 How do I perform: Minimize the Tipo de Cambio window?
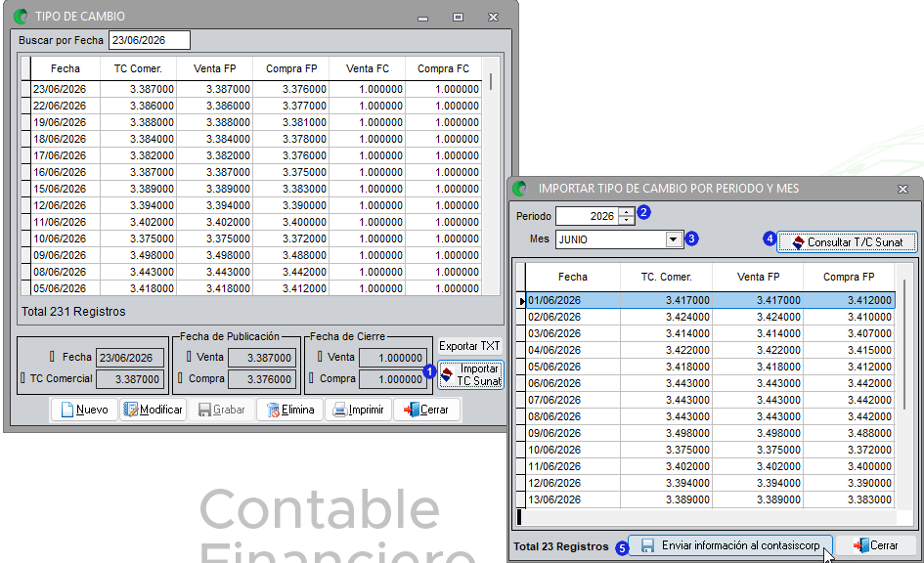pyautogui.click(x=422, y=18)
